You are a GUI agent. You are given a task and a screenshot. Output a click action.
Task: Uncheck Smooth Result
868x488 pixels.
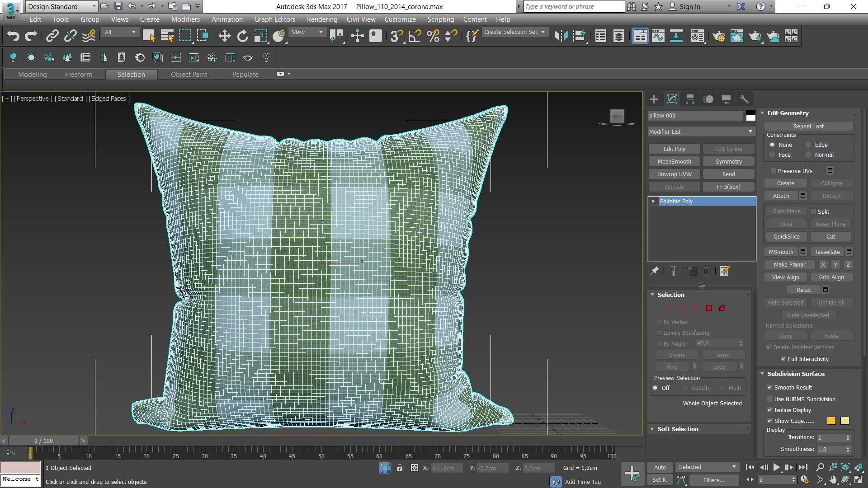coord(770,387)
